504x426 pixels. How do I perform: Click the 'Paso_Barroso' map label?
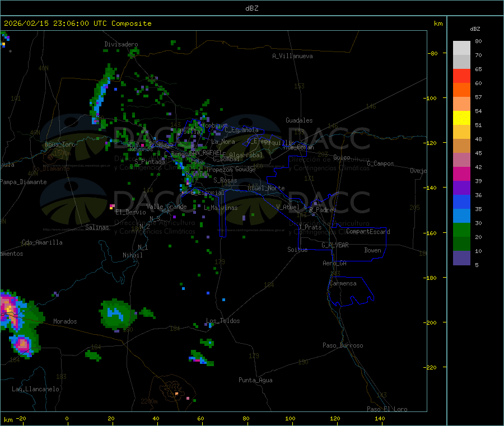(x=343, y=345)
